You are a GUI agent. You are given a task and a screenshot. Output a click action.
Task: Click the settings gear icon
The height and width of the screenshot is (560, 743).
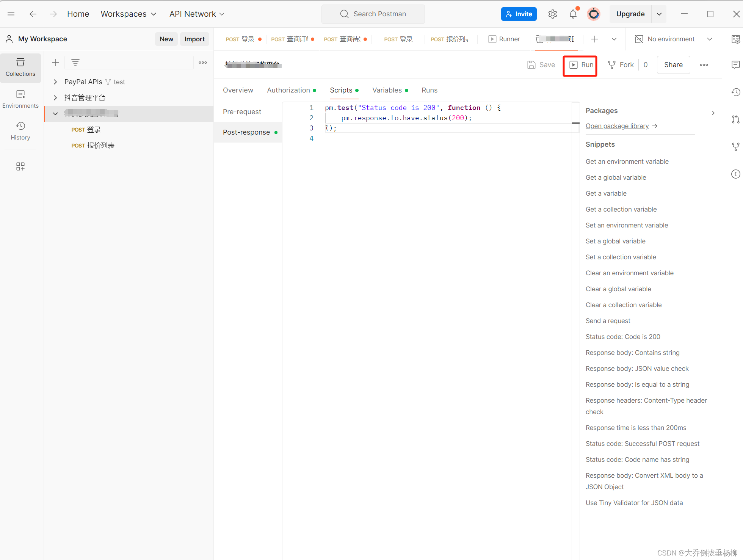[552, 14]
